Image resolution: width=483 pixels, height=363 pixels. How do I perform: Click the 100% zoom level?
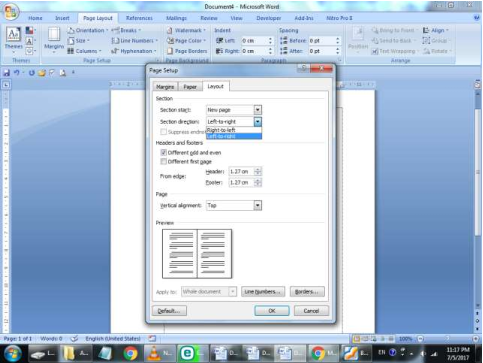tap(406, 339)
